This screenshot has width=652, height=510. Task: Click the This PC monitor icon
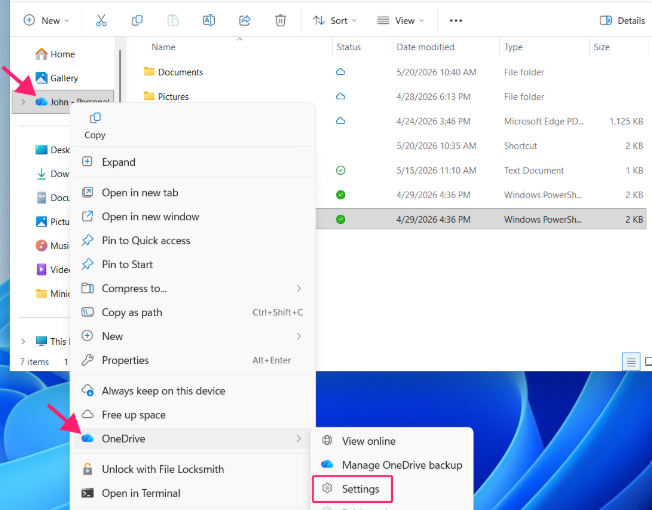(42, 341)
